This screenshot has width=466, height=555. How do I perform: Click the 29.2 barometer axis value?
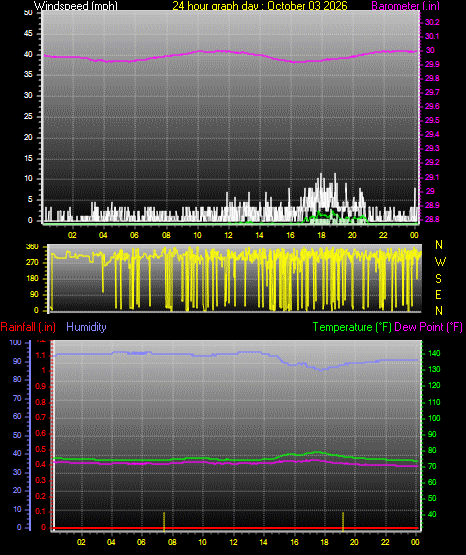[x=432, y=162]
